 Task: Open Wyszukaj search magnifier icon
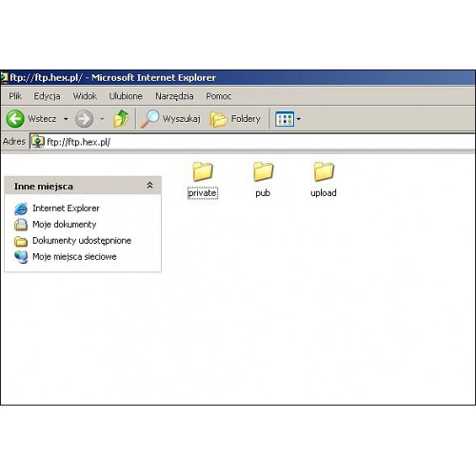pos(149,119)
